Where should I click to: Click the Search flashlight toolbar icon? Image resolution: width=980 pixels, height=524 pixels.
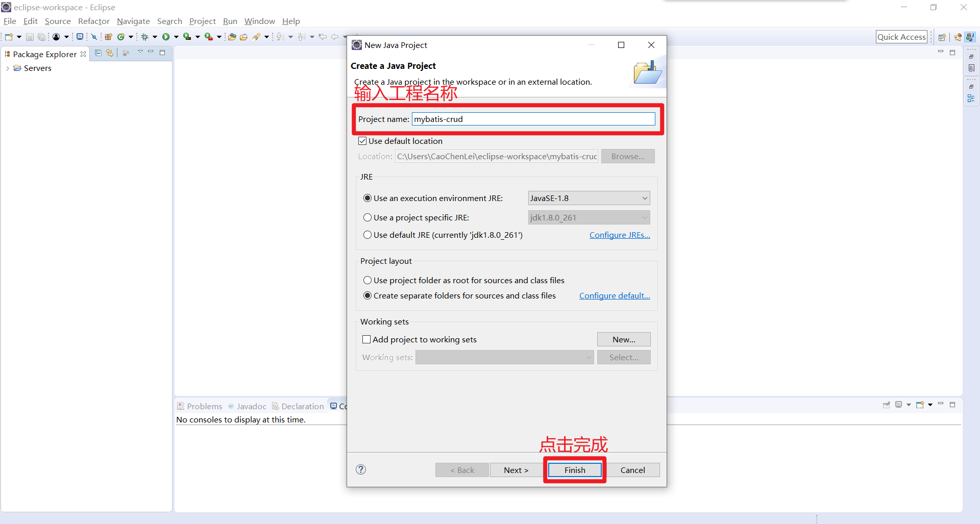tap(256, 37)
